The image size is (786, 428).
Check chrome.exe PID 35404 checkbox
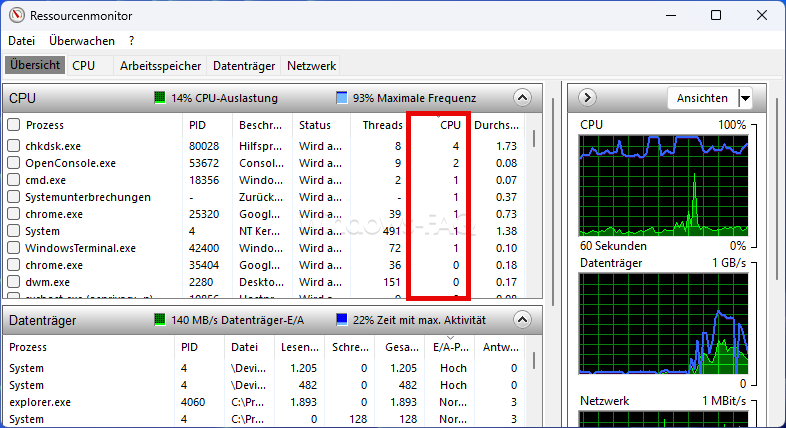(14, 265)
